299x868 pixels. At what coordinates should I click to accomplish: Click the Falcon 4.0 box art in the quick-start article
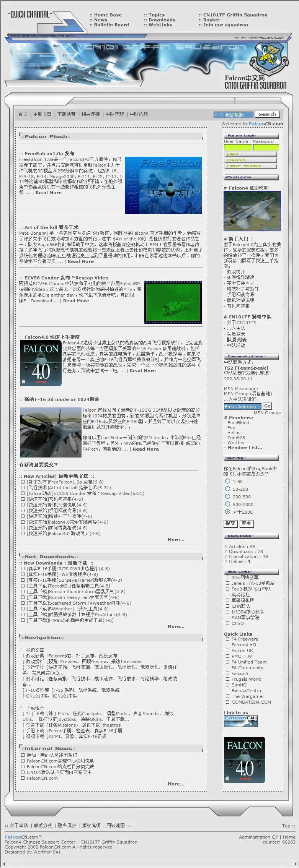point(41,363)
